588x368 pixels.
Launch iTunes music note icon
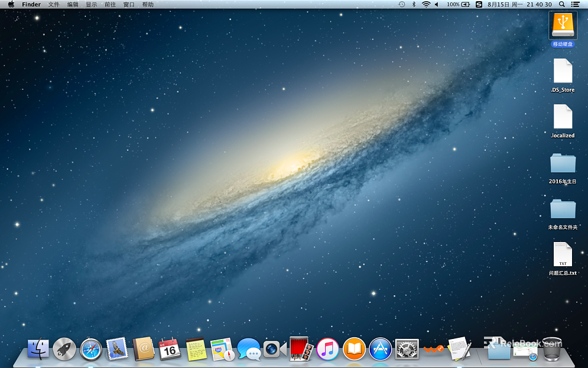point(328,349)
